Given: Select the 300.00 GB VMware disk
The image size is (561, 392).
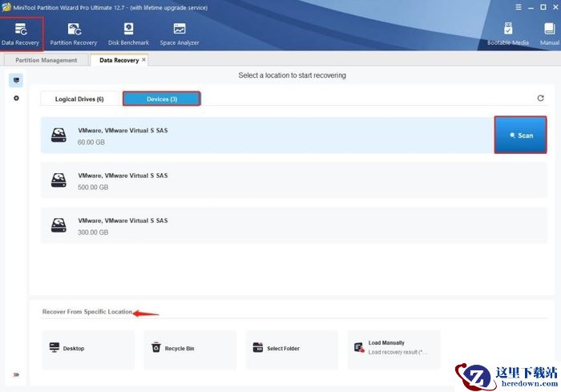Looking at the screenshot, I should [294, 225].
